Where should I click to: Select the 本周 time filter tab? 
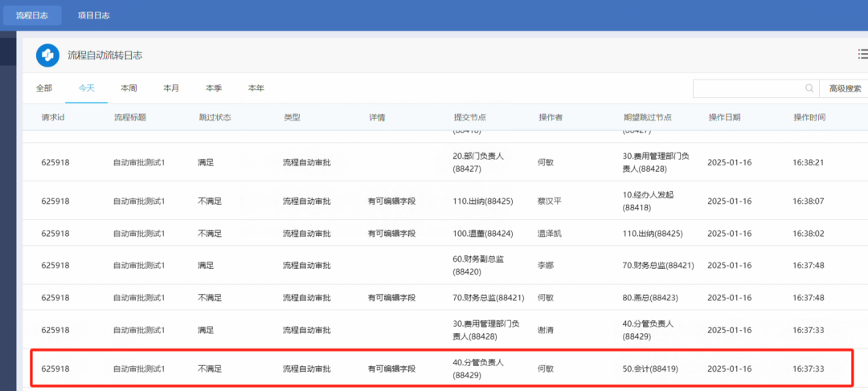click(x=129, y=88)
